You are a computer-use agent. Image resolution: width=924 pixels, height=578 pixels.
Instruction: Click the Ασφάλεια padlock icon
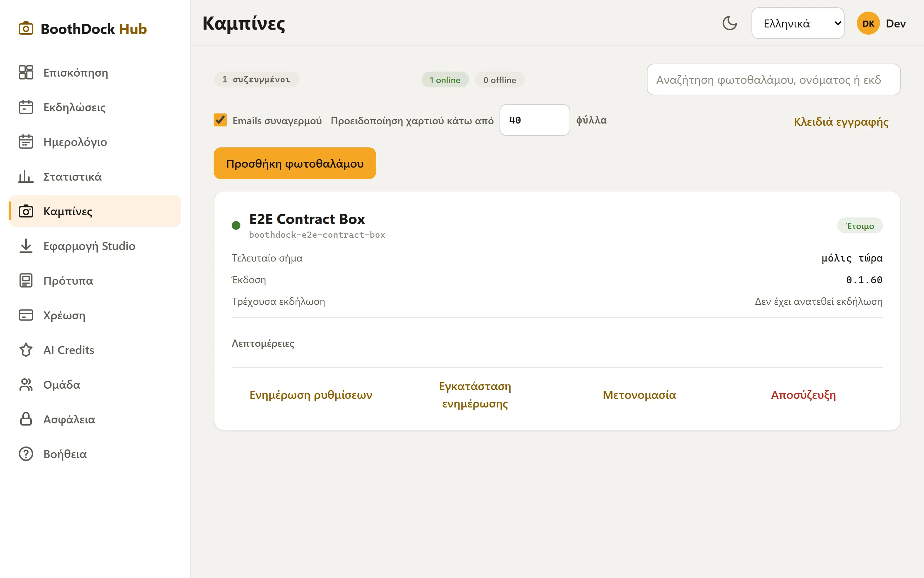tap(26, 419)
